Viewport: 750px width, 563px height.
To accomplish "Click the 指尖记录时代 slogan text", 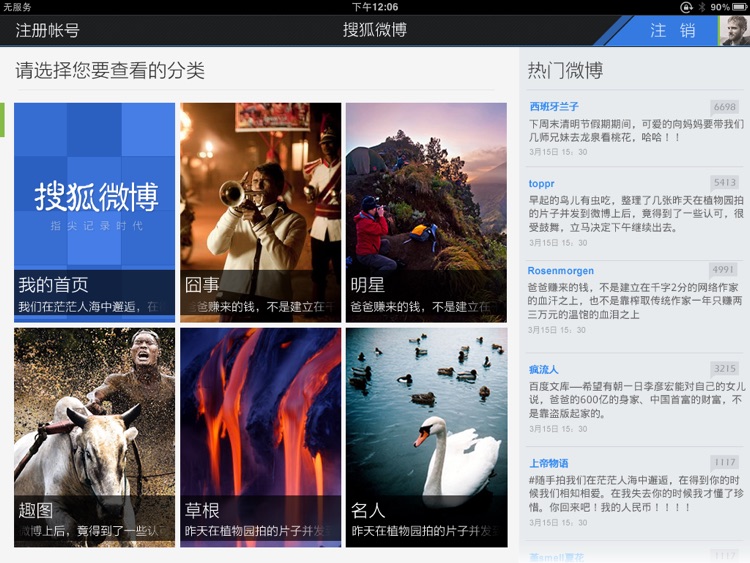I will click(97, 226).
